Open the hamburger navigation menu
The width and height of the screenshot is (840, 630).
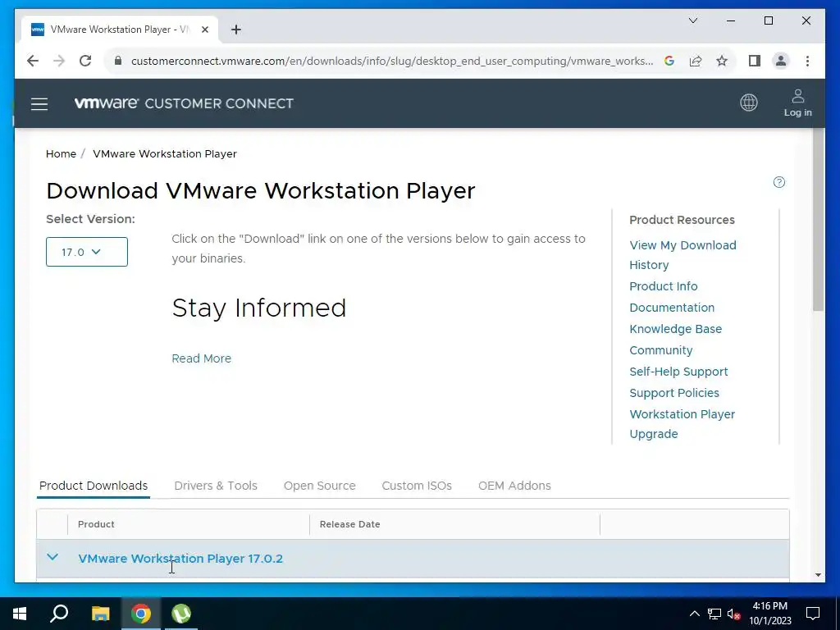39,103
